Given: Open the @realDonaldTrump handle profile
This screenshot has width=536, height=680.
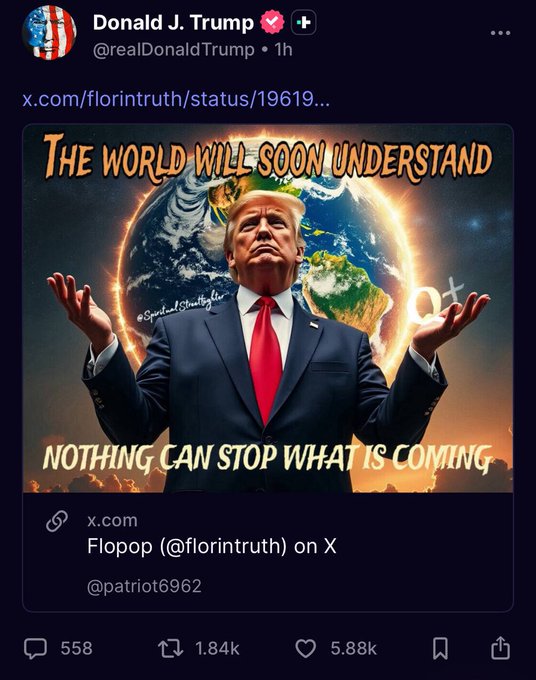Looking at the screenshot, I should click(x=173, y=50).
